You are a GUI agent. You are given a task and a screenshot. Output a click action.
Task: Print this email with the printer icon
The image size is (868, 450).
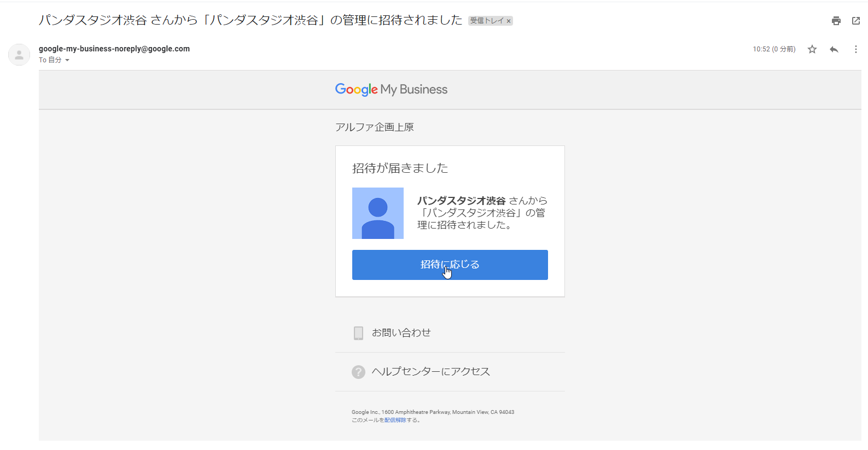836,21
